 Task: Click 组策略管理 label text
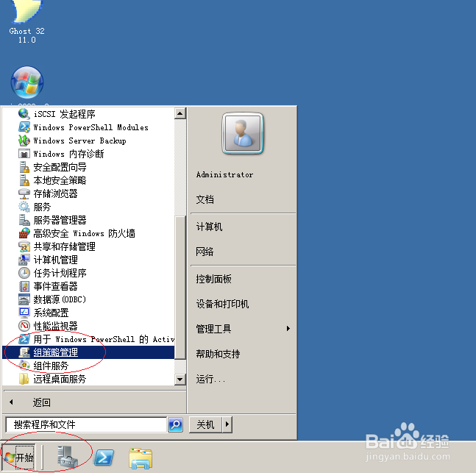[56, 352]
